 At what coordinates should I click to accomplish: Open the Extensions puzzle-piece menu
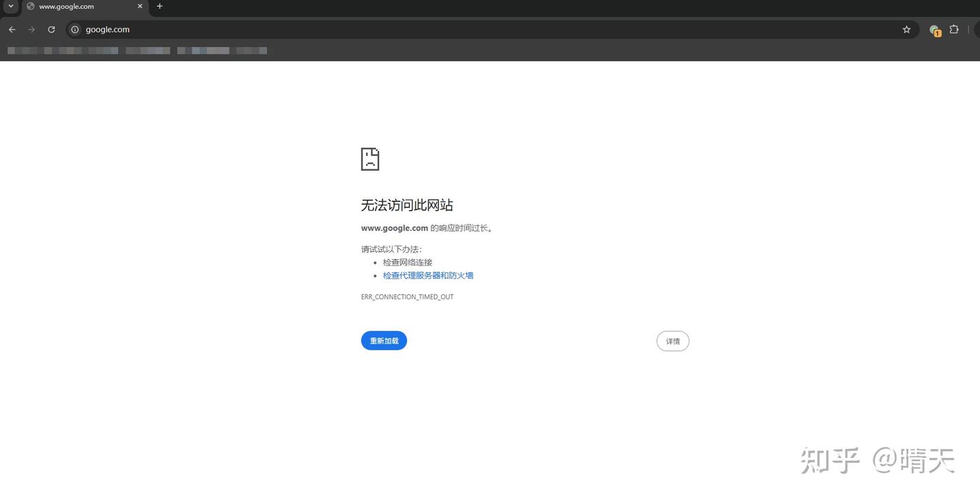point(954,29)
